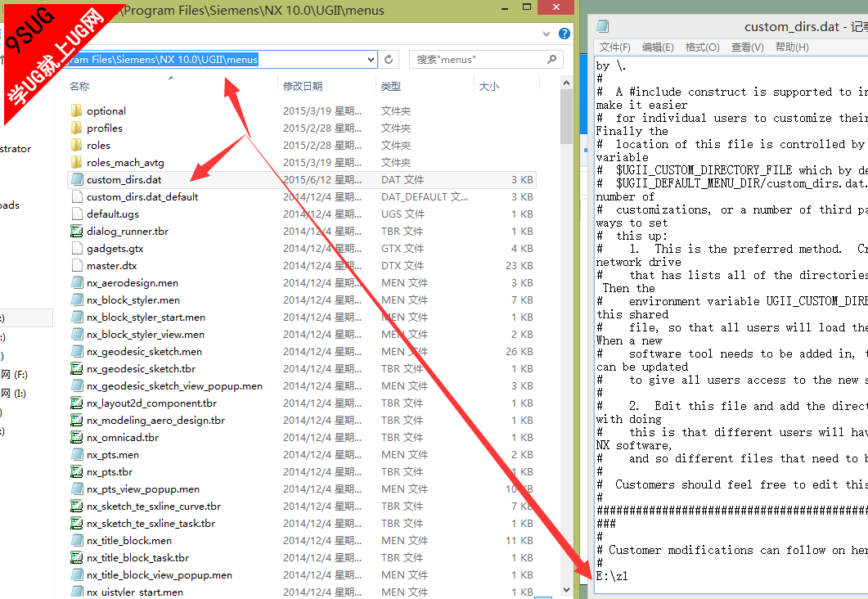Select the nx_geodesic_sketch.tbr file icon
Image resolution: width=868 pixels, height=599 pixels.
(77, 368)
